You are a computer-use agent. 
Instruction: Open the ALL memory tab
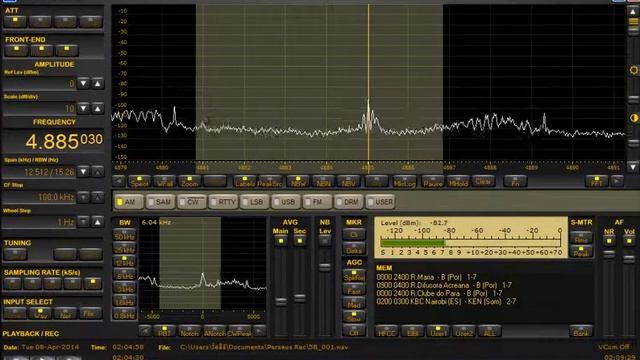[x=489, y=331]
